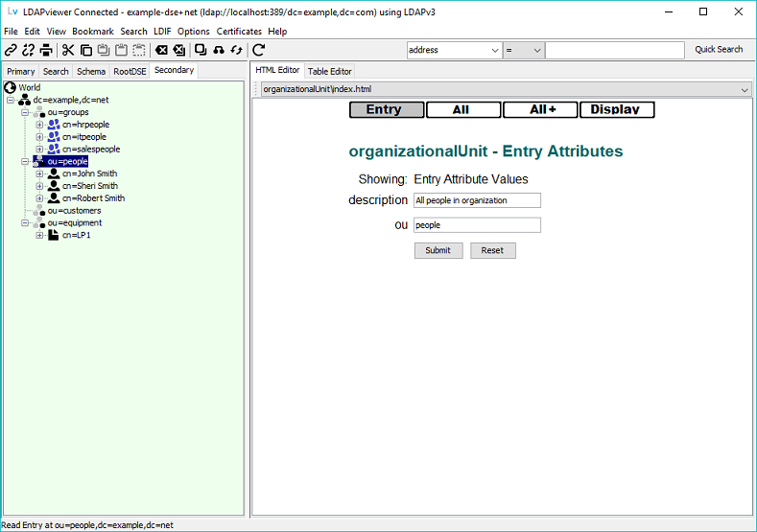Screen dimensions: 757x532
Task: Click the scissors cut icon
Action: (x=68, y=50)
